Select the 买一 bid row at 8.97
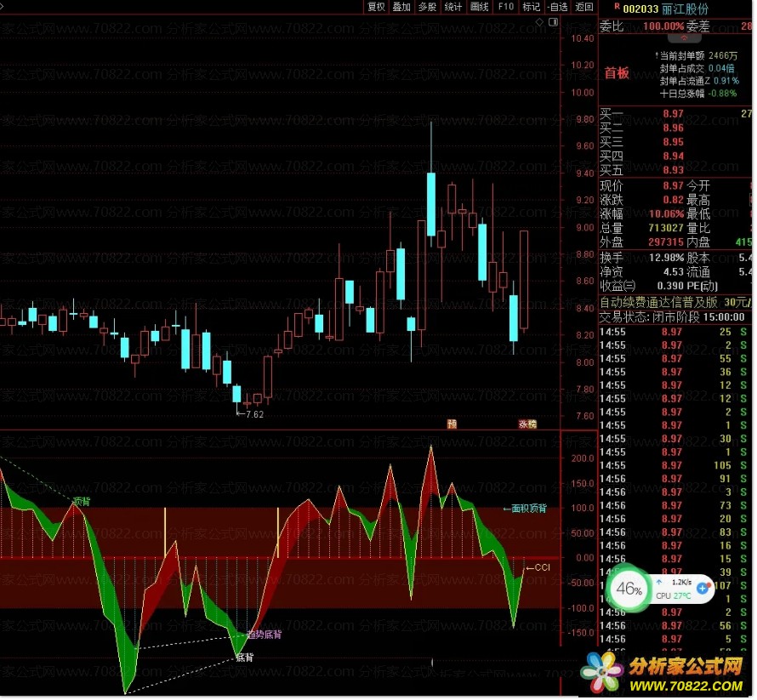The width and height of the screenshot is (757, 700). click(x=676, y=114)
